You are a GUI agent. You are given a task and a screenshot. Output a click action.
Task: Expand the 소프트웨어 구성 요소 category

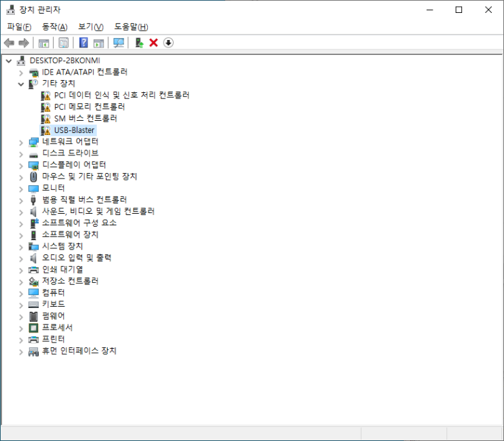[x=21, y=224]
